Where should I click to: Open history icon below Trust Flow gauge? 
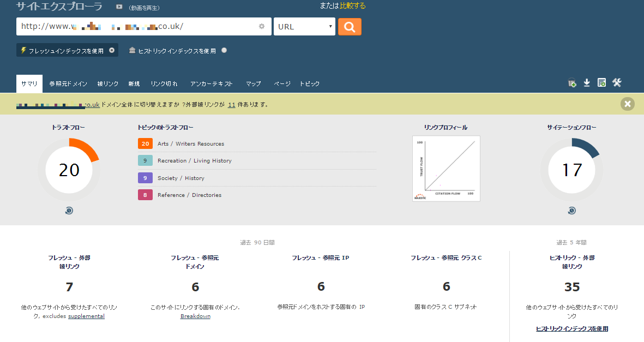point(69,211)
